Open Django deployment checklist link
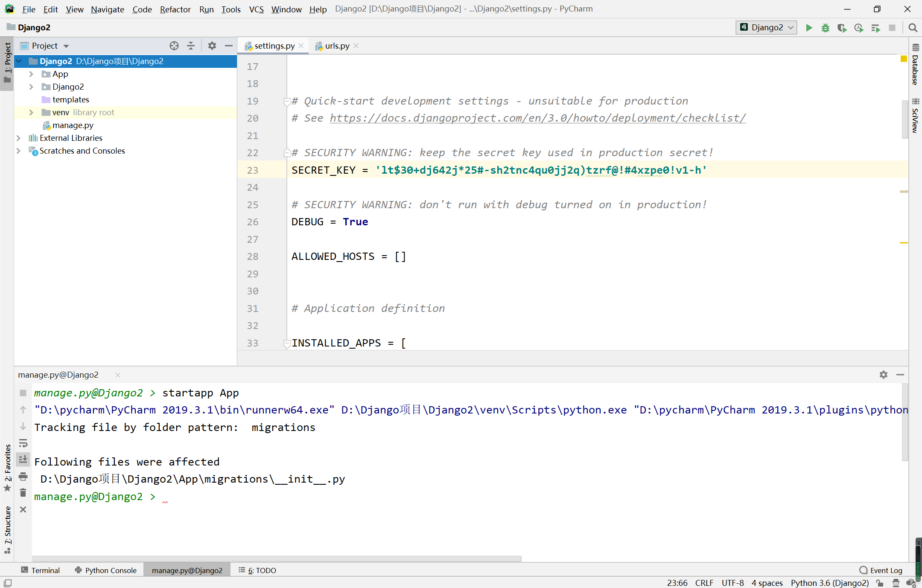The image size is (922, 588). (x=538, y=118)
